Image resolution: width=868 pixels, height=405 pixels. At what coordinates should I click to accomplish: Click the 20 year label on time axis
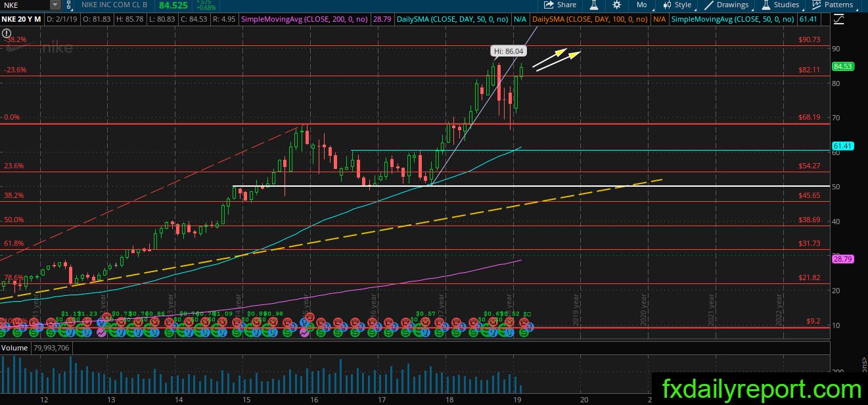coord(583,398)
